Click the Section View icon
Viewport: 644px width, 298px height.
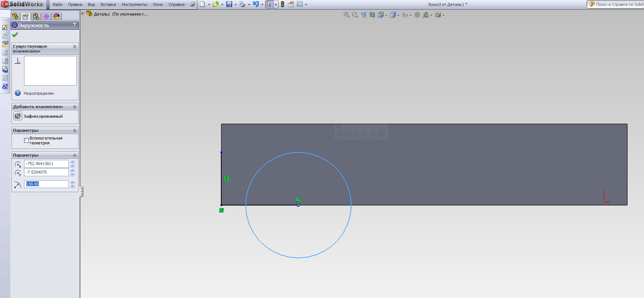click(372, 15)
